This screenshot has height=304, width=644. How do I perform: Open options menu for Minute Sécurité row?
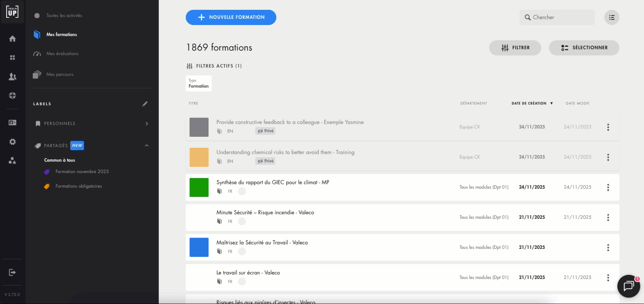pyautogui.click(x=608, y=218)
